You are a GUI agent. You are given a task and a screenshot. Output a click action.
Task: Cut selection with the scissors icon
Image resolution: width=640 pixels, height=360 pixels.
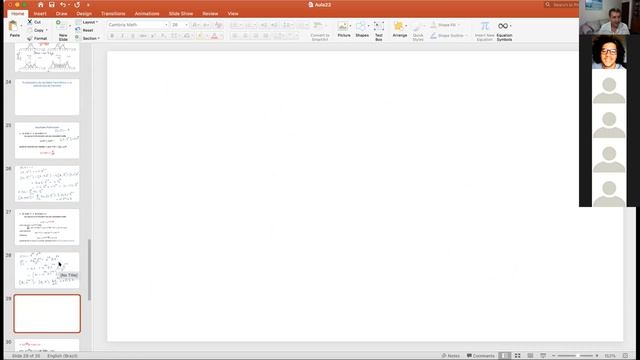[30, 22]
